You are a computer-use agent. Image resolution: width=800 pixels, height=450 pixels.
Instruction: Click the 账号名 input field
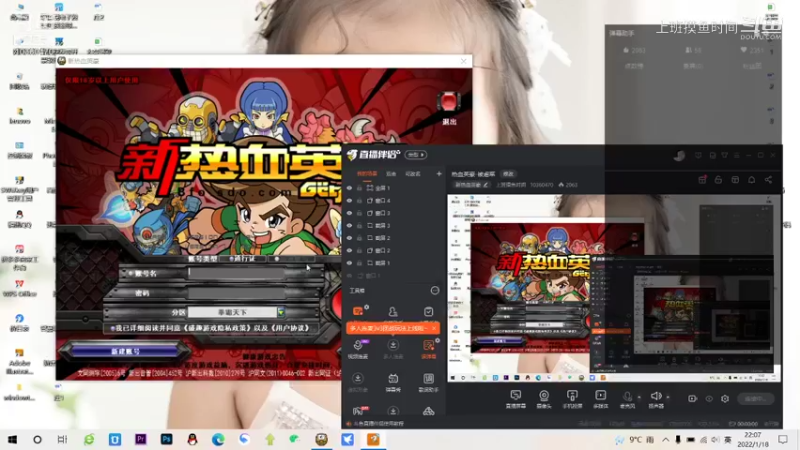pyautogui.click(x=236, y=273)
